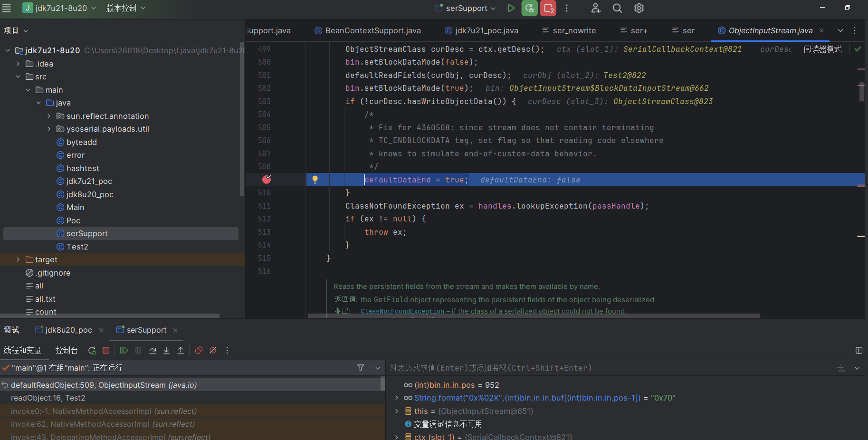Switch to jdk7u21_poc.java tab
The image size is (868, 440).
point(481,30)
